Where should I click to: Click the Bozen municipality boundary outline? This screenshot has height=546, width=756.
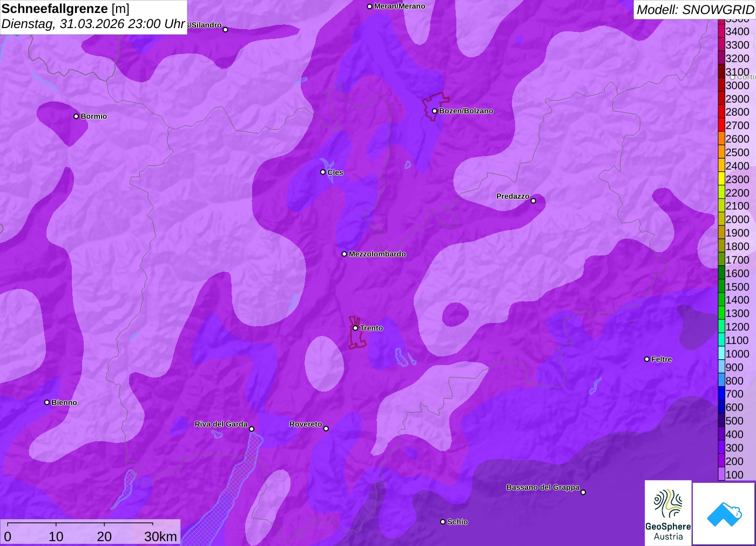(435, 106)
